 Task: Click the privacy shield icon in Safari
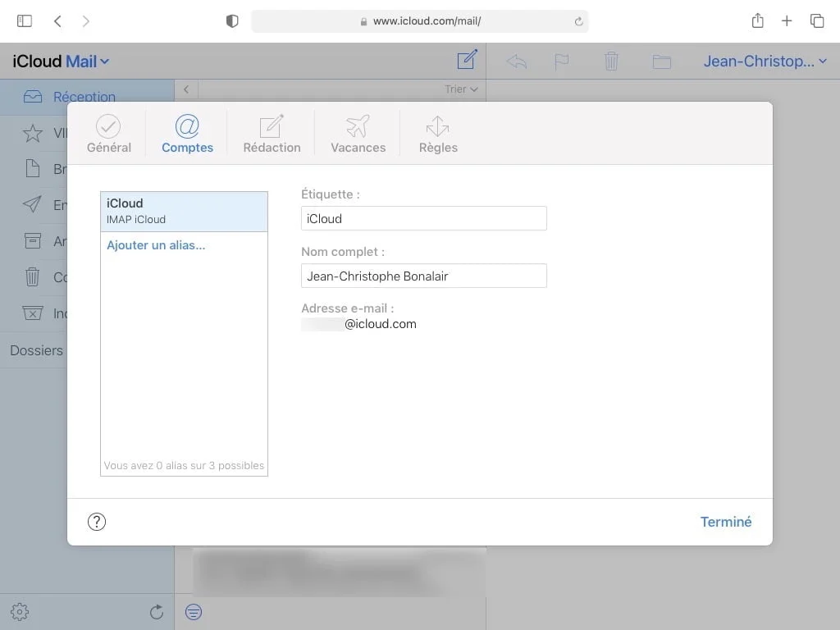[232, 21]
